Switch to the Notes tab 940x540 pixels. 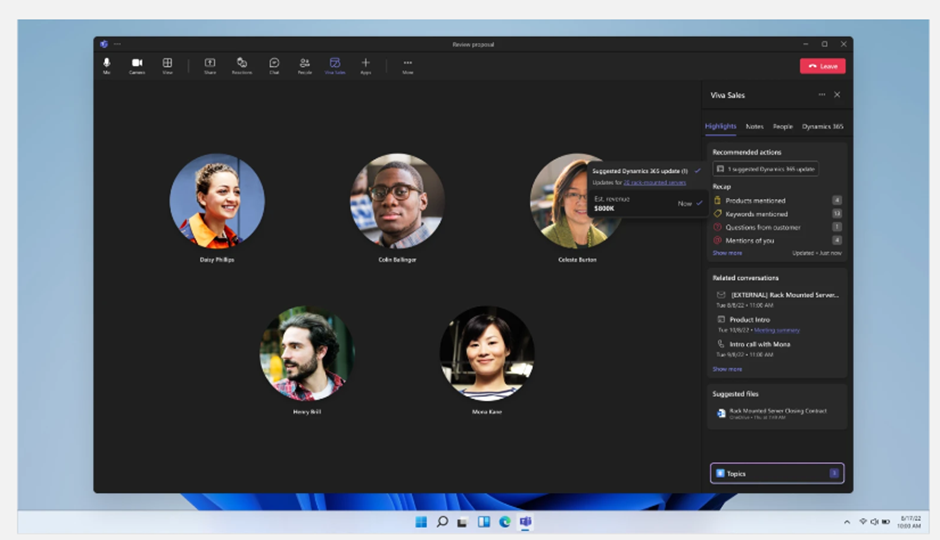pos(755,126)
